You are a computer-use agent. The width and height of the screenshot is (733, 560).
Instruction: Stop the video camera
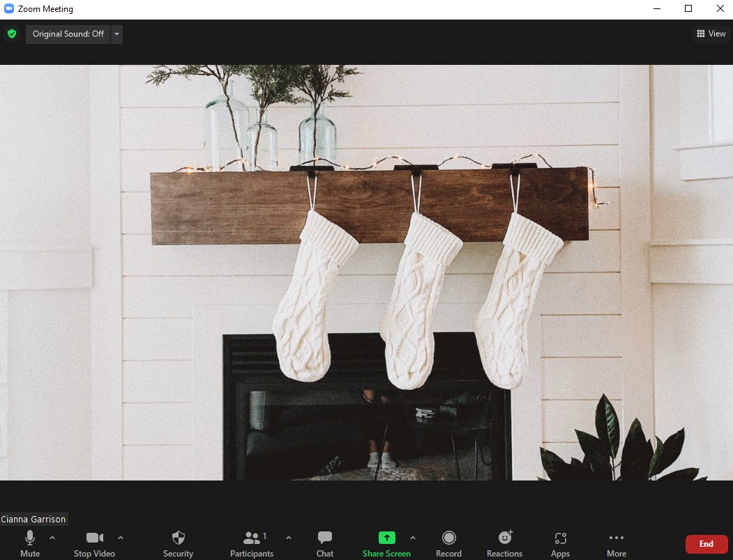click(94, 543)
